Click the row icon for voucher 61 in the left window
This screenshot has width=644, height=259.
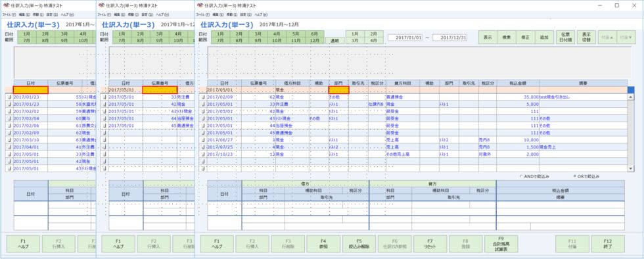[x=9, y=126]
